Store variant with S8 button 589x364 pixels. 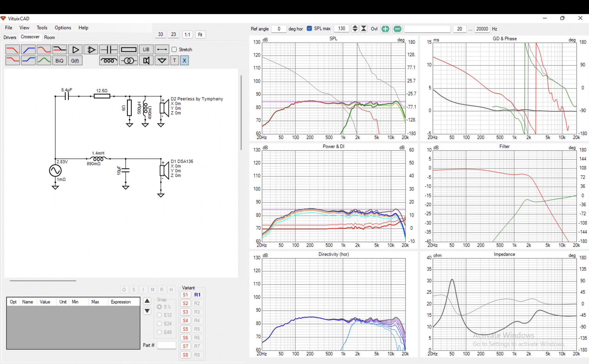click(186, 355)
